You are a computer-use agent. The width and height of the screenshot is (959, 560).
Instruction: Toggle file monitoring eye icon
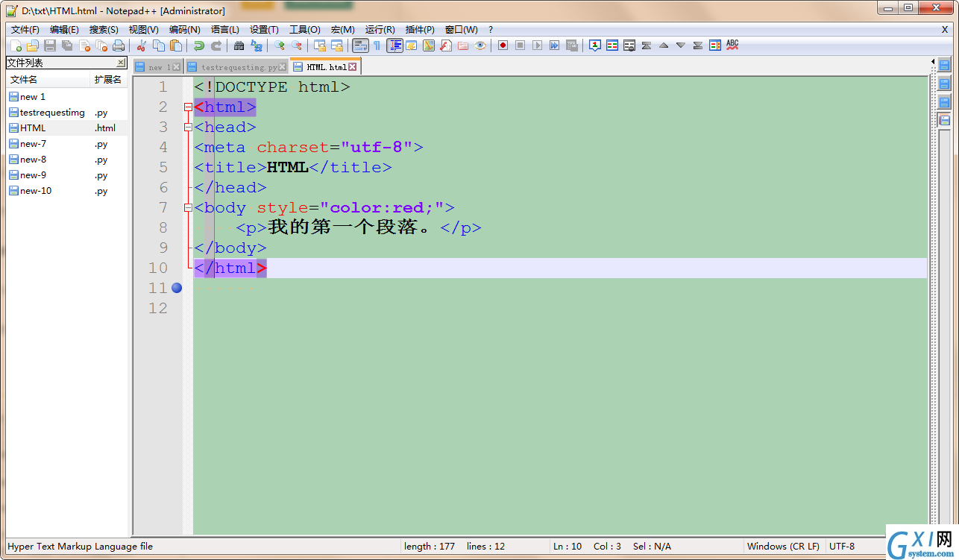point(480,45)
